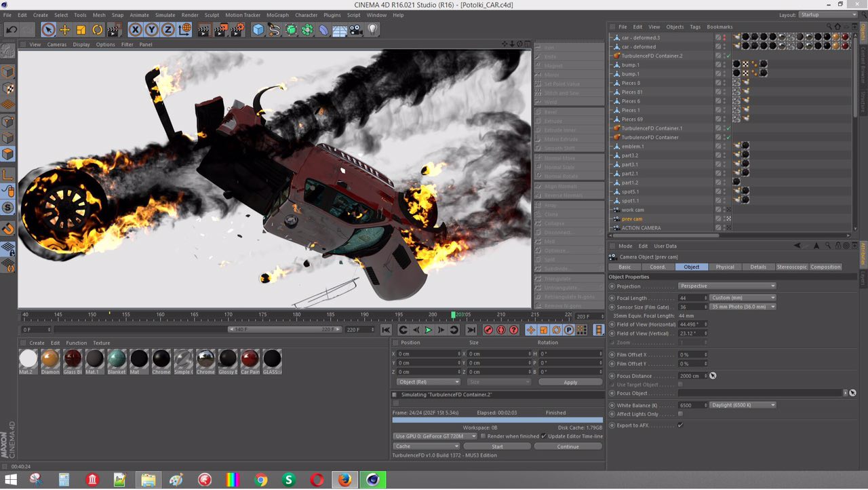Viewport: 868px width, 490px height.
Task: Select the Live Selection arrow tool
Action: [x=48, y=29]
